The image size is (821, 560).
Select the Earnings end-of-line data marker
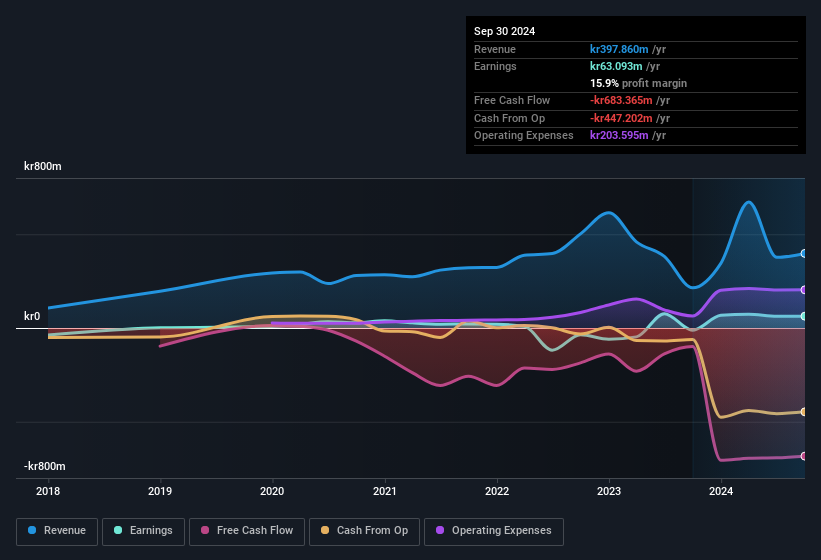(x=804, y=316)
